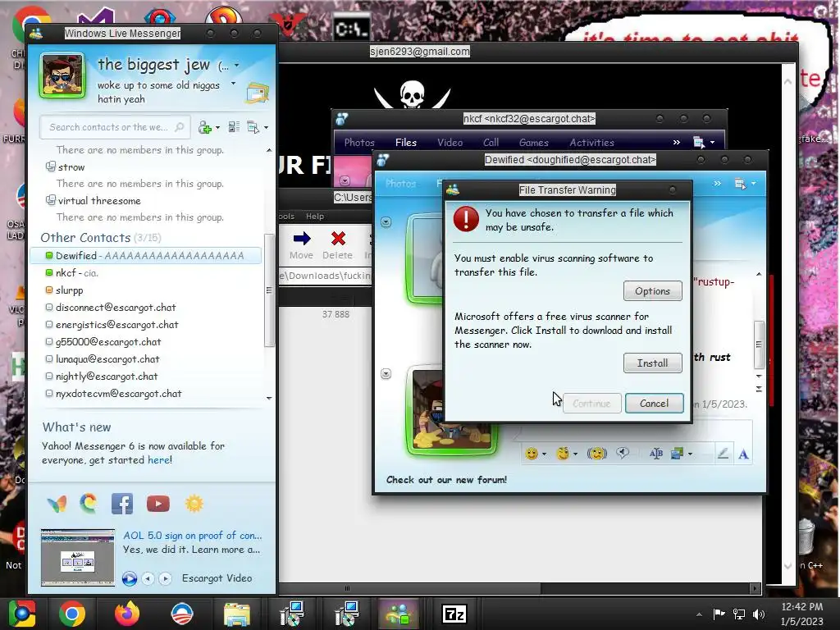
Task: Open the Video tab in nkcf window
Action: pyautogui.click(x=450, y=143)
